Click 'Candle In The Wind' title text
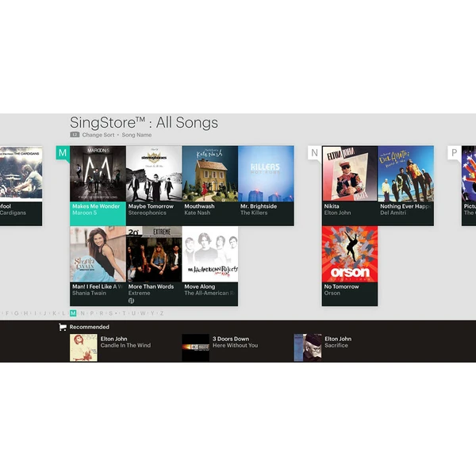This screenshot has height=476, width=476. point(125,345)
